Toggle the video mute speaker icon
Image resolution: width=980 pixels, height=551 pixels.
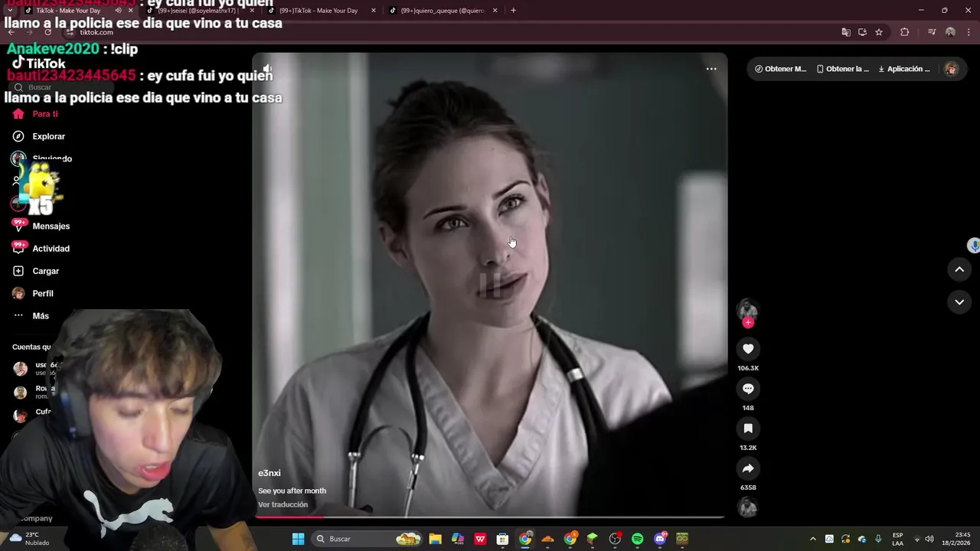267,69
